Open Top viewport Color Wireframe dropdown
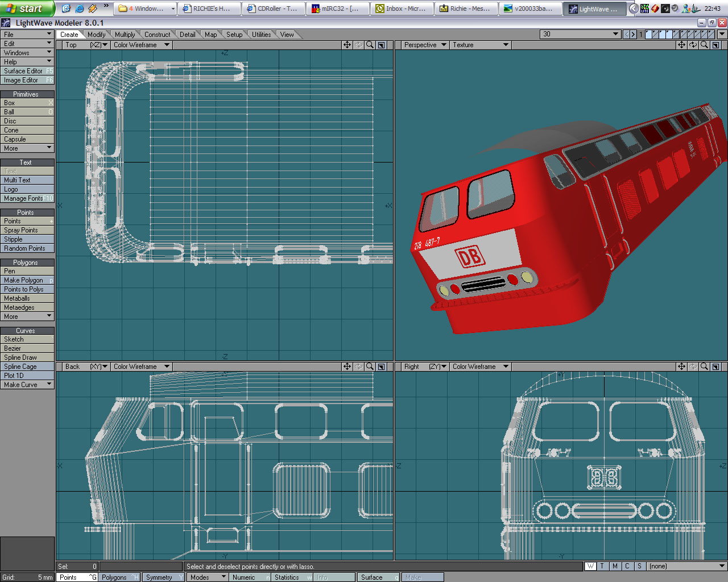 tap(141, 45)
